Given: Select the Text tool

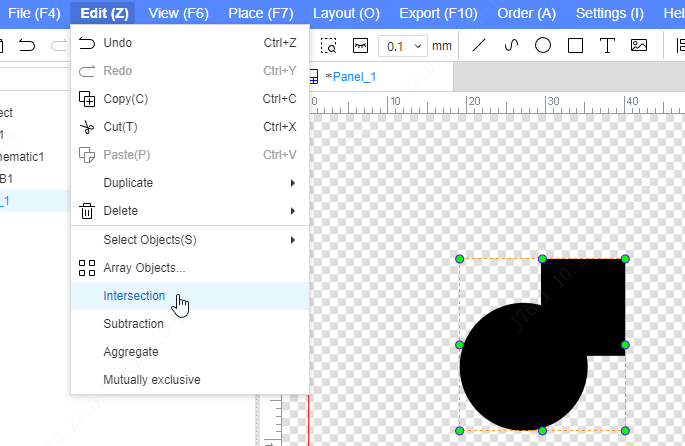Looking at the screenshot, I should (x=607, y=46).
